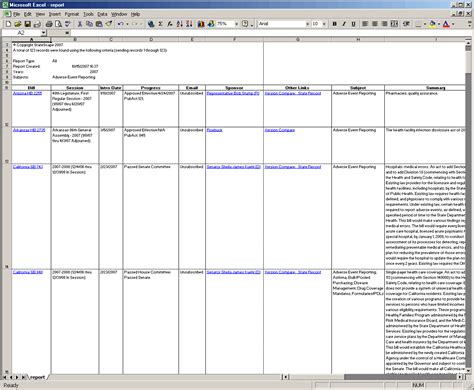Image resolution: width=474 pixels, height=390 pixels.
Task: Click the Name Box showing A2
Action: (x=21, y=33)
